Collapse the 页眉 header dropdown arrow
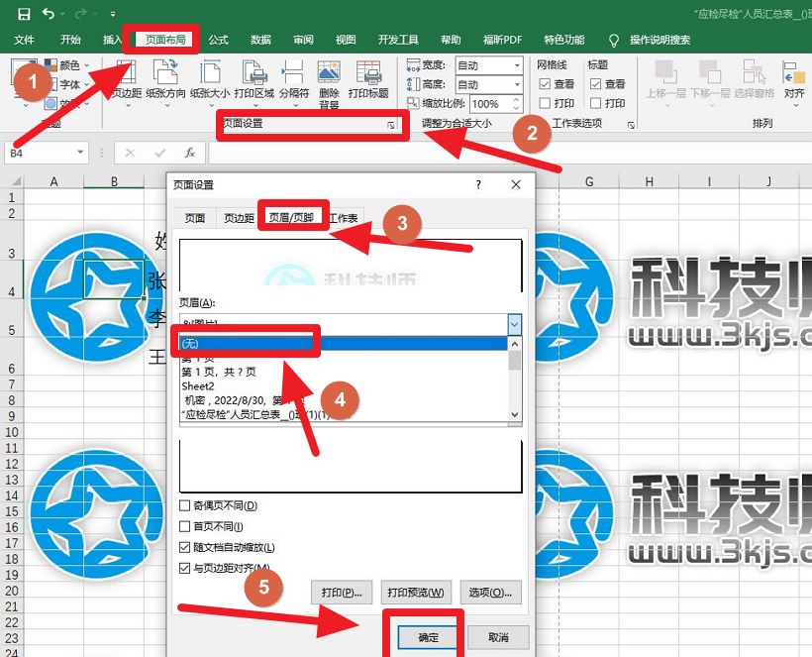 click(514, 325)
